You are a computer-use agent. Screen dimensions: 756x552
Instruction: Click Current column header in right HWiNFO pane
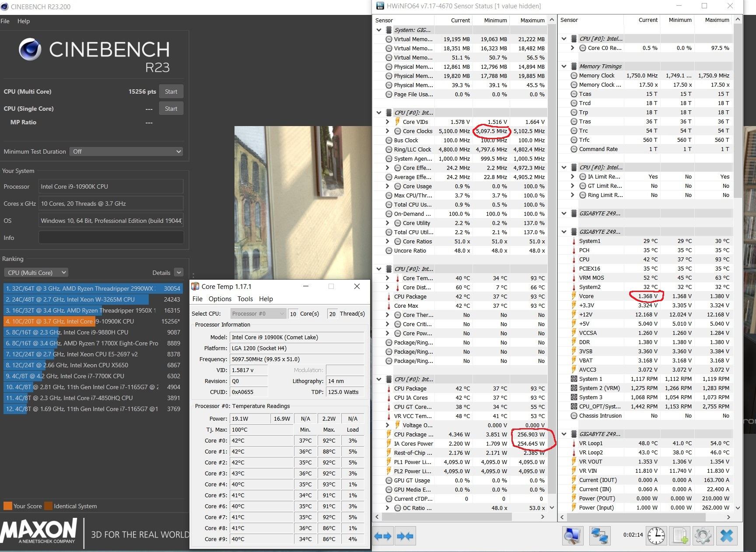tap(642, 20)
